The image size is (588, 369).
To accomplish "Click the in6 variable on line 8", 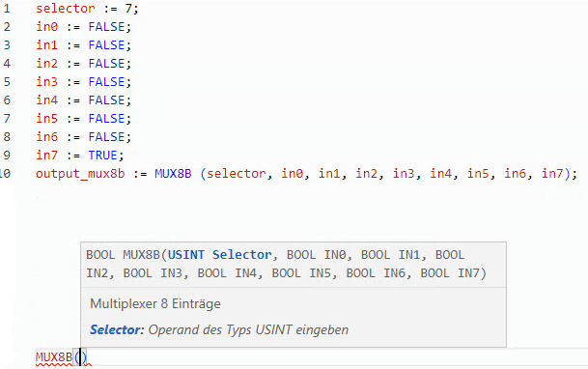I will coord(47,137).
